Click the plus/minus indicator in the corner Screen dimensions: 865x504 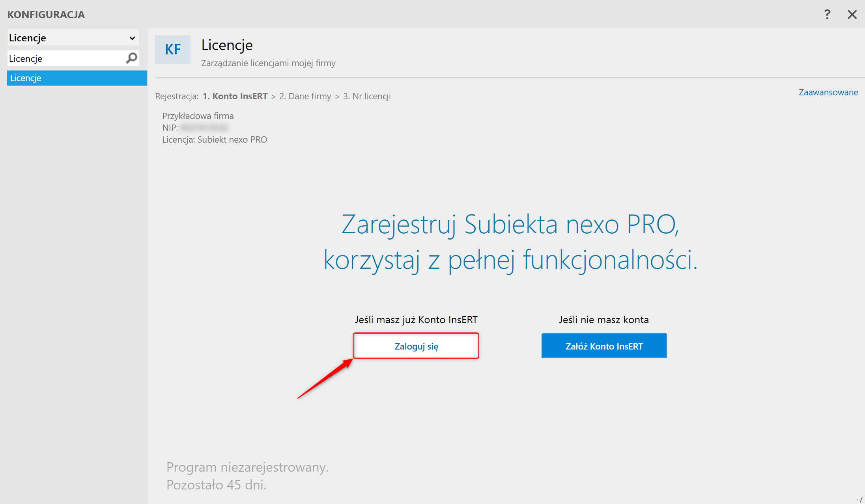click(x=860, y=500)
